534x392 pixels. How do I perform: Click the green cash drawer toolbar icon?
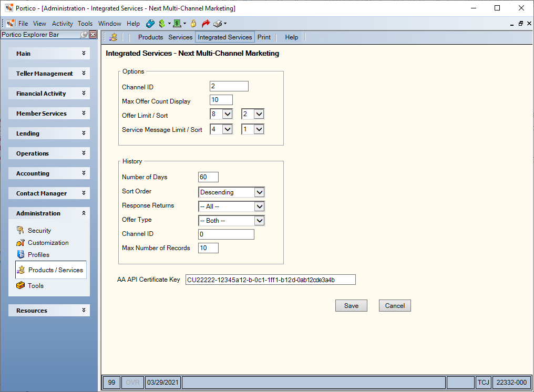point(177,24)
